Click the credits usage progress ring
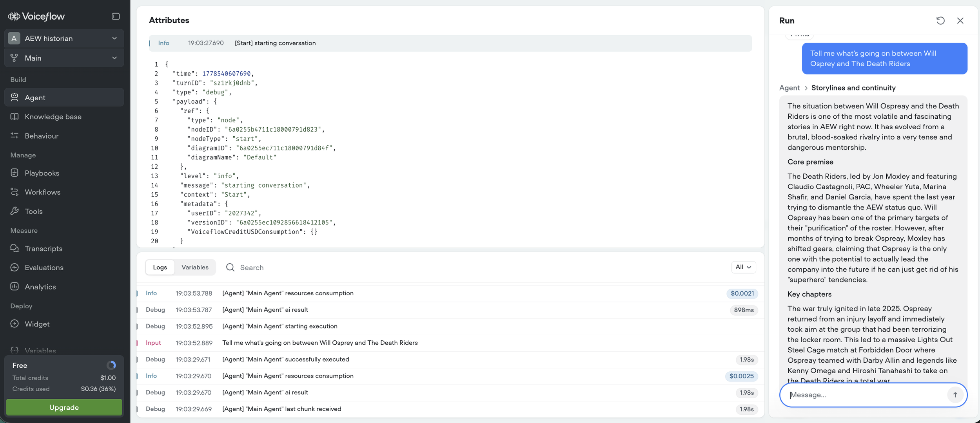The height and width of the screenshot is (423, 980). click(111, 365)
